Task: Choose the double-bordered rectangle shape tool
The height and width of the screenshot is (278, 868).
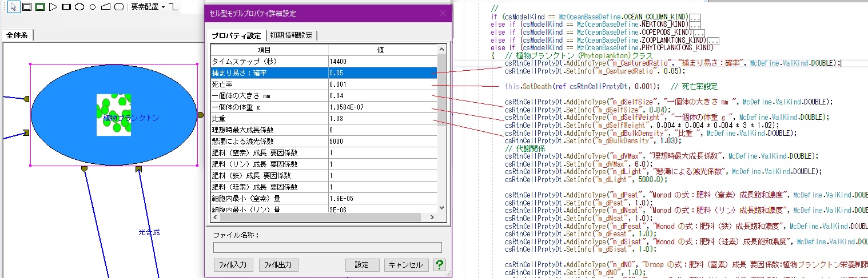Action: 26,7
